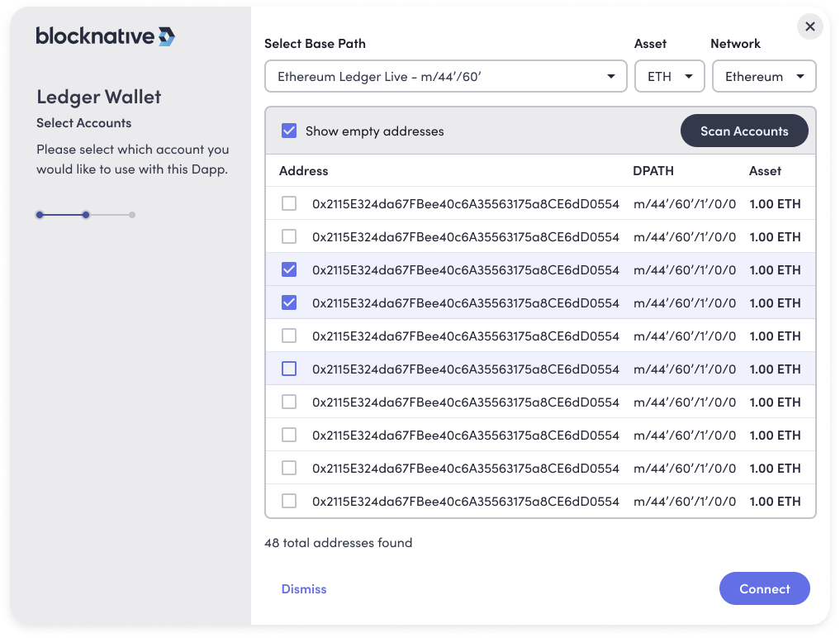
Task: Click the middle step dot in progress indicator
Action: (86, 215)
